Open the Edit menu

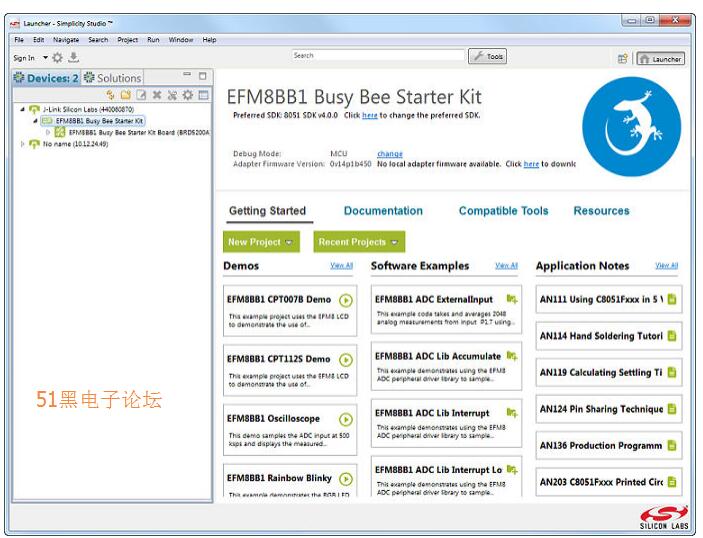click(x=39, y=39)
